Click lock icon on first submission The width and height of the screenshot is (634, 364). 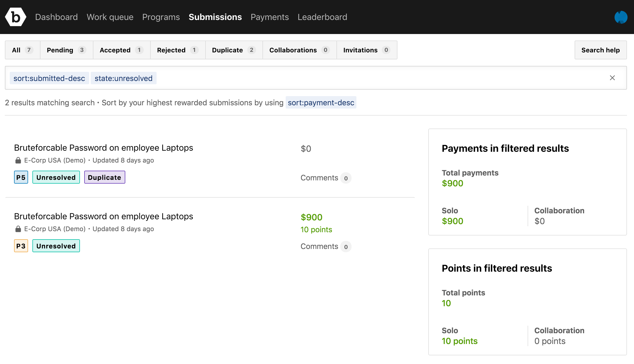pyautogui.click(x=18, y=160)
